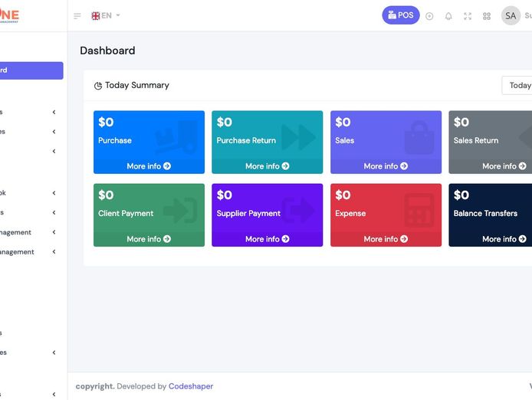
Task: Open the Today date filter dropdown
Action: pos(517,86)
